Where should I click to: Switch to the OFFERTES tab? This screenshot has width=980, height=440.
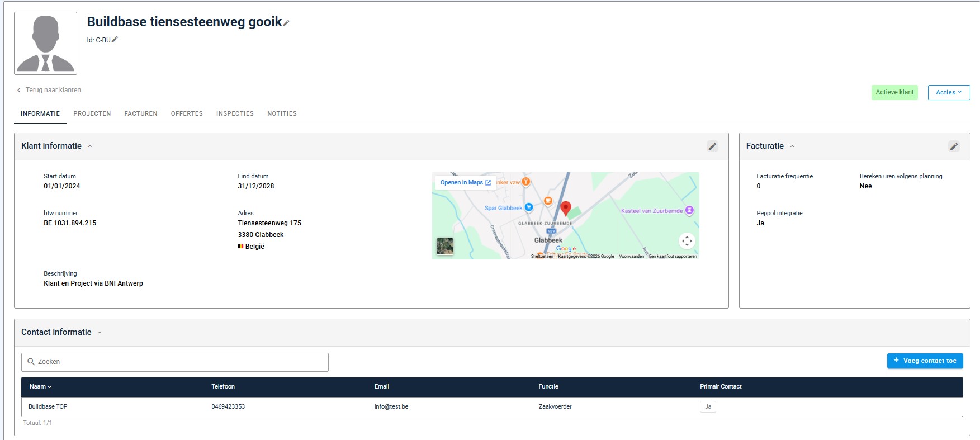tap(187, 113)
